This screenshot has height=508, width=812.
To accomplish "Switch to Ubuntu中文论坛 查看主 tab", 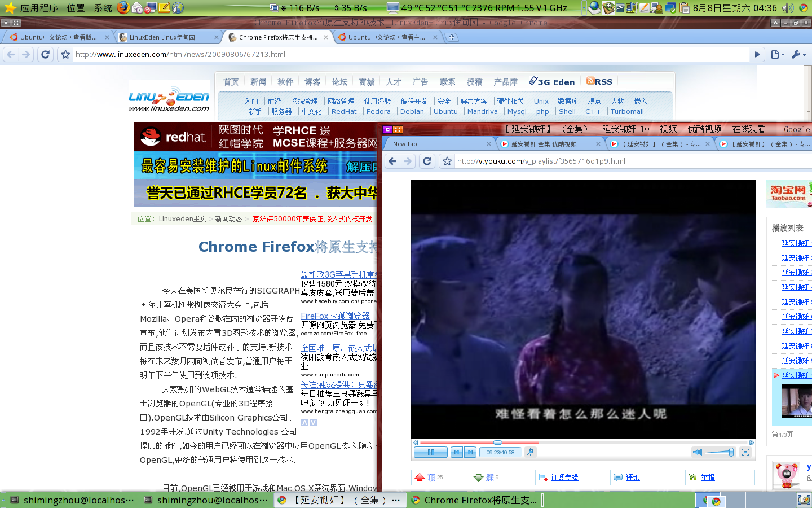I will point(388,37).
